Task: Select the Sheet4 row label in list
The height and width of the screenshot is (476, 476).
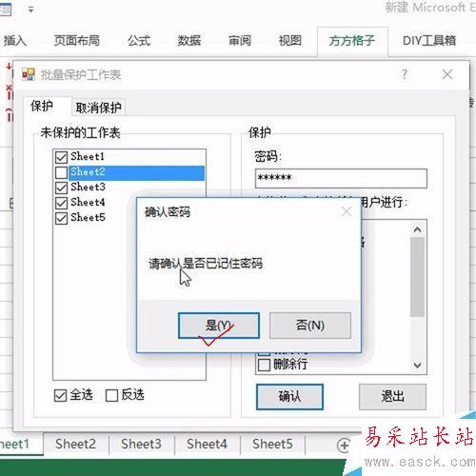Action: 88,203
